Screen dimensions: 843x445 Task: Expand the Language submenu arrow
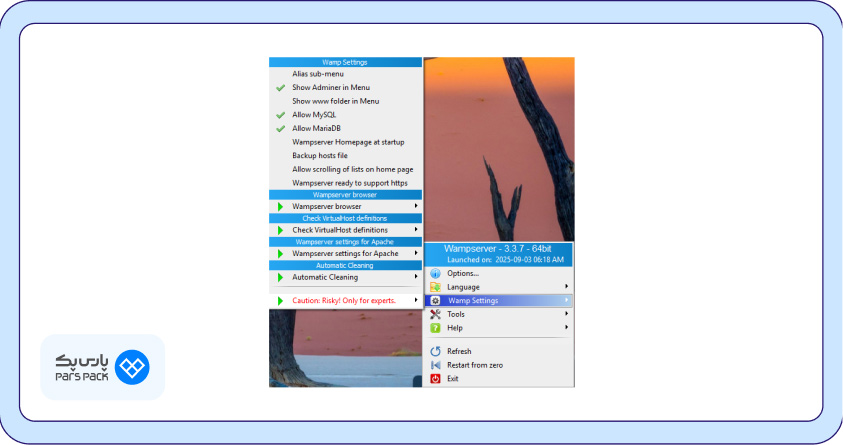566,286
